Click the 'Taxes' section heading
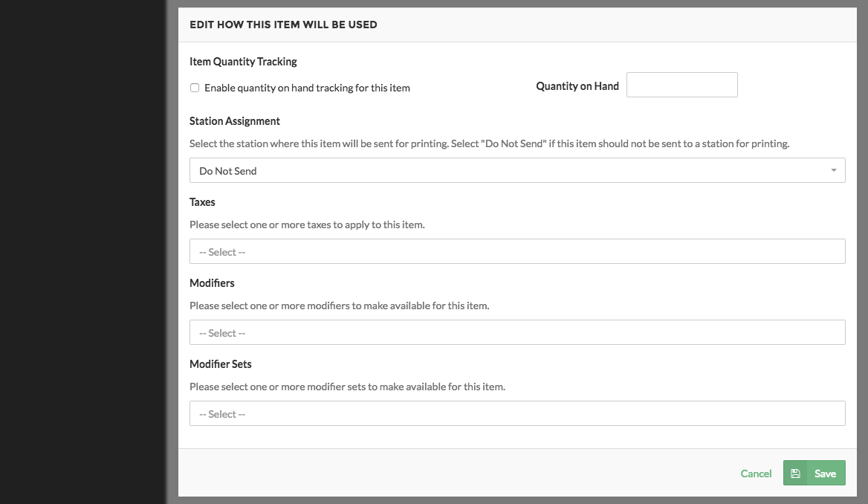 [x=202, y=202]
